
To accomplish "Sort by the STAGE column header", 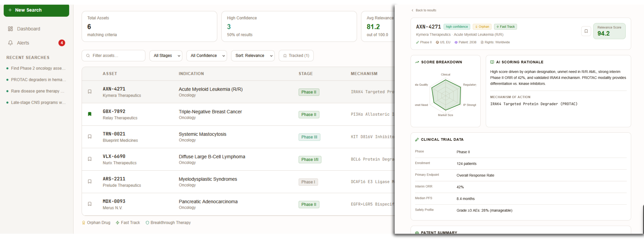I will click(x=306, y=74).
